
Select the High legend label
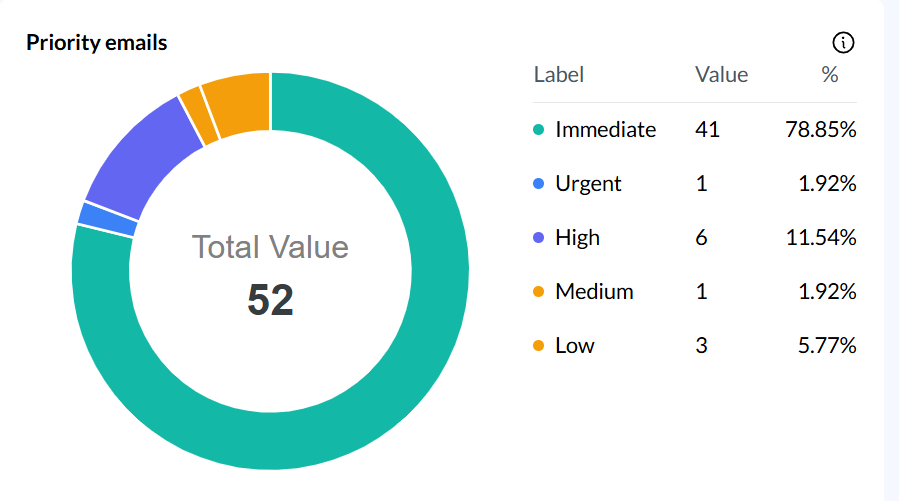point(577,238)
